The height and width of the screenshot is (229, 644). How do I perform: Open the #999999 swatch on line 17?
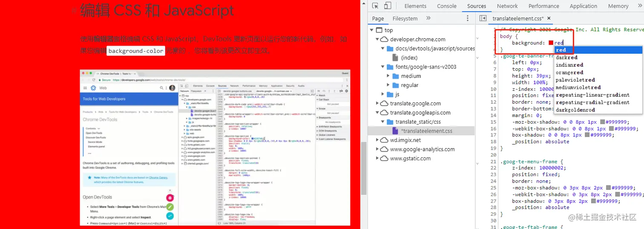[587, 135]
